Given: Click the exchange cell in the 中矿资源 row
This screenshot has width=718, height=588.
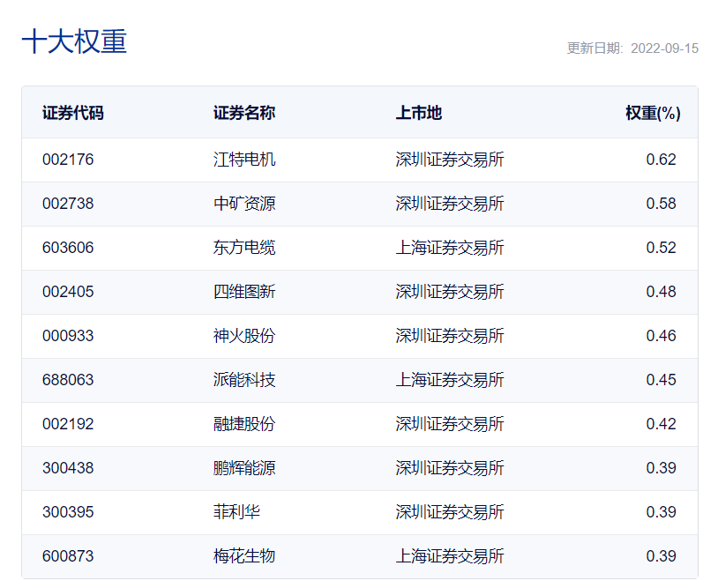Looking at the screenshot, I should [450, 204].
